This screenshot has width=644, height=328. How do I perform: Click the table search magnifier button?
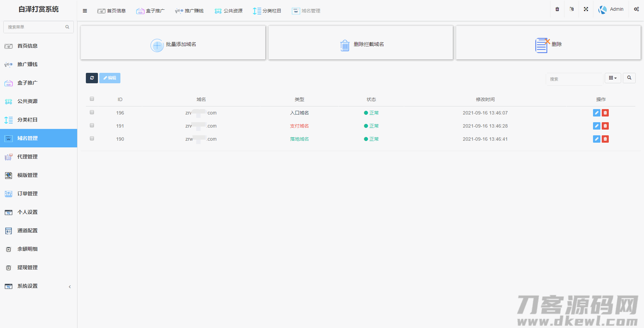[x=629, y=78]
